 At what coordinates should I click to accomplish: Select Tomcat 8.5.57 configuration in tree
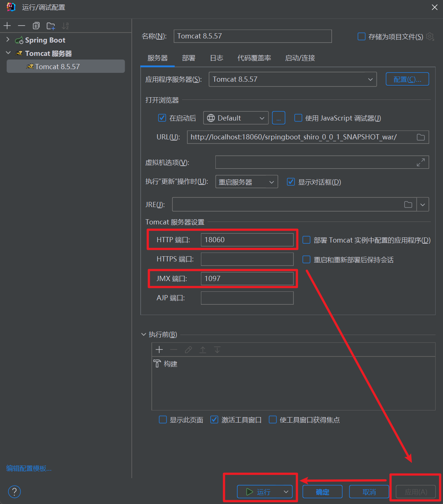(x=66, y=67)
